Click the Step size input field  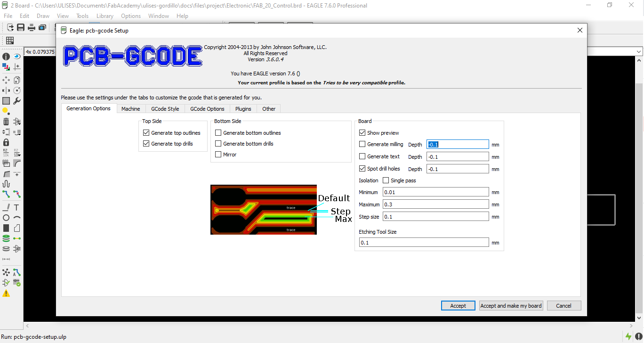tap(436, 217)
